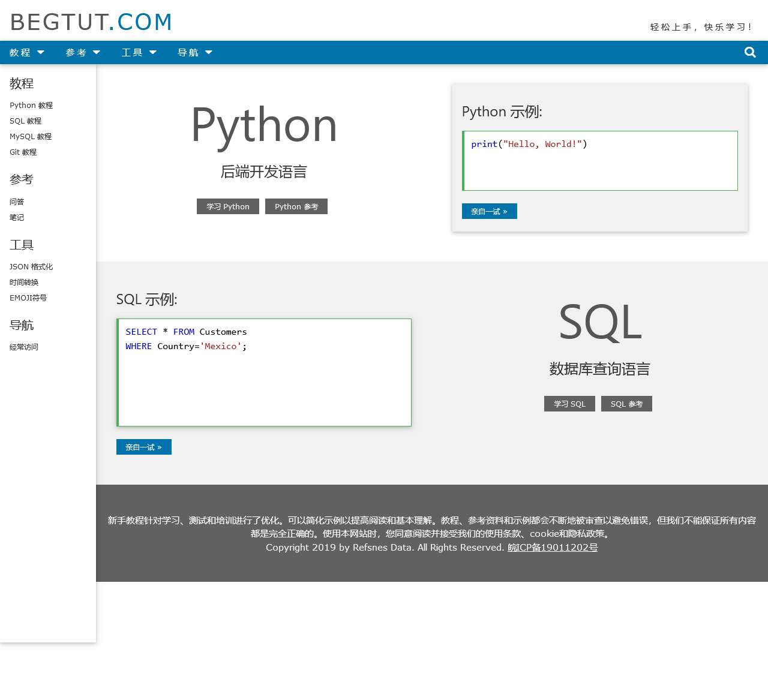768x700 pixels.
Task: Open 问答 in the sidebar
Action: click(x=17, y=202)
